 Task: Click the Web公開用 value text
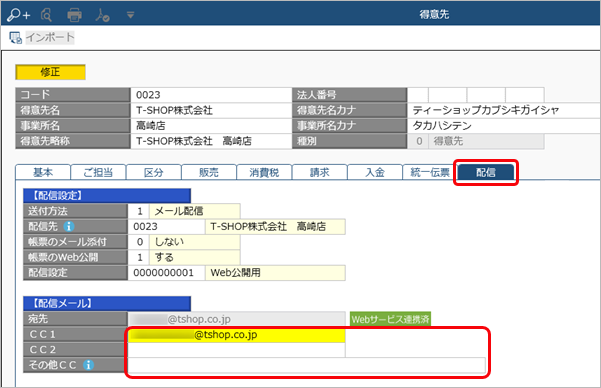click(x=236, y=273)
